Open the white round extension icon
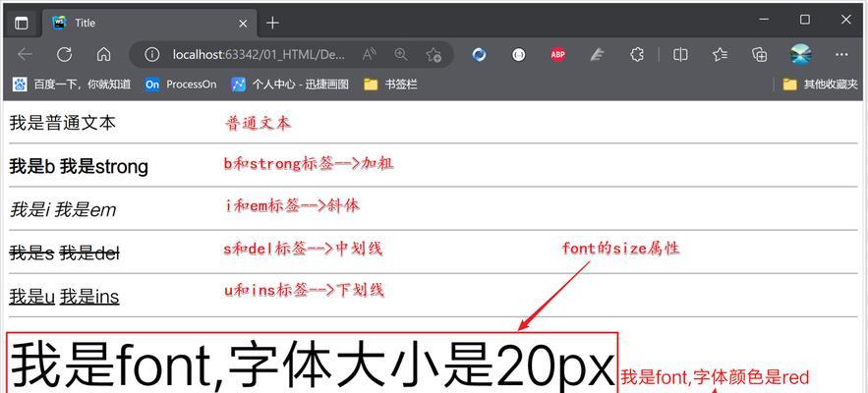This screenshot has height=393, width=868. click(x=518, y=54)
